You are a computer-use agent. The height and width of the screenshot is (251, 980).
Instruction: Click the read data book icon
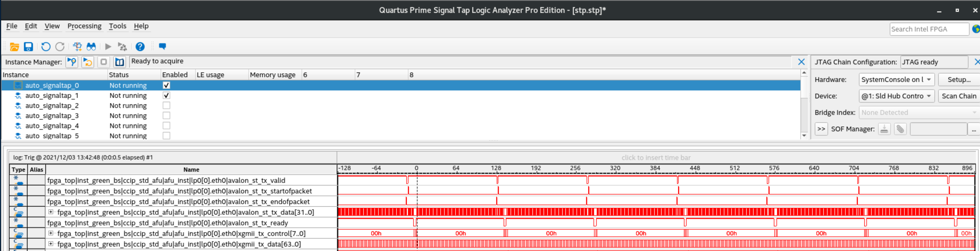pos(119,62)
